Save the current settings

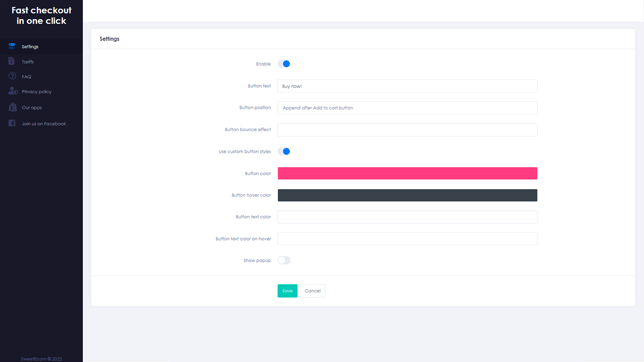pos(287,291)
